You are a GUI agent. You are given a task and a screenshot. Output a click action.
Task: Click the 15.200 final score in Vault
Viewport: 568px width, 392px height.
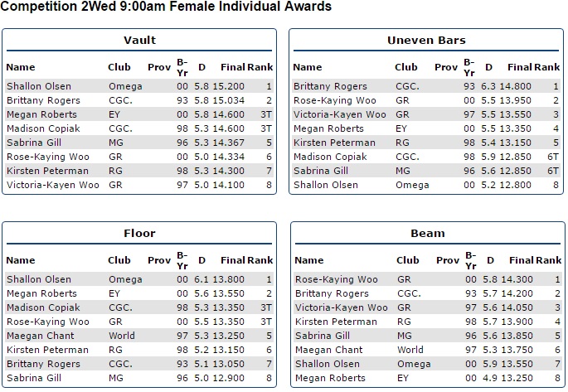pyautogui.click(x=231, y=86)
